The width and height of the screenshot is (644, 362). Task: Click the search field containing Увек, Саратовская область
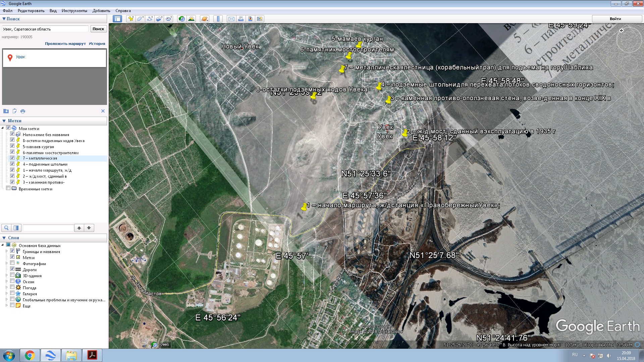coord(45,29)
